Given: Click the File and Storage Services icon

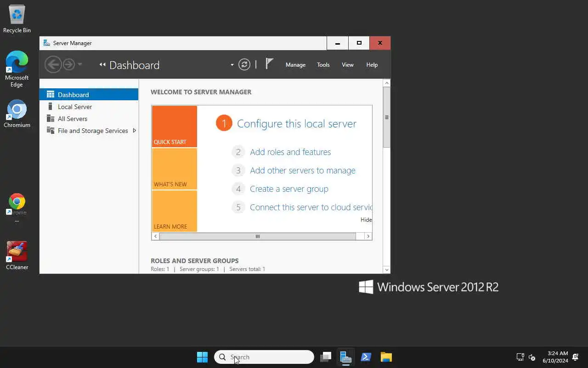Looking at the screenshot, I should coord(51,130).
